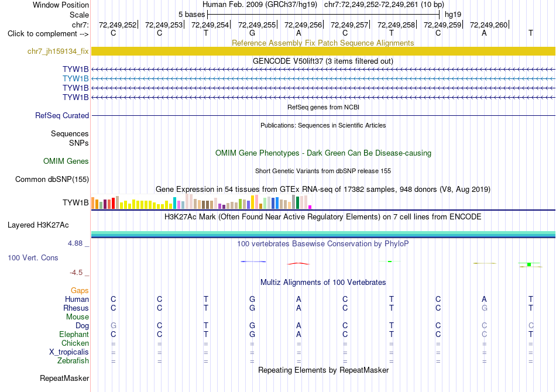Click reference base A below 72,249,260

click(484, 33)
